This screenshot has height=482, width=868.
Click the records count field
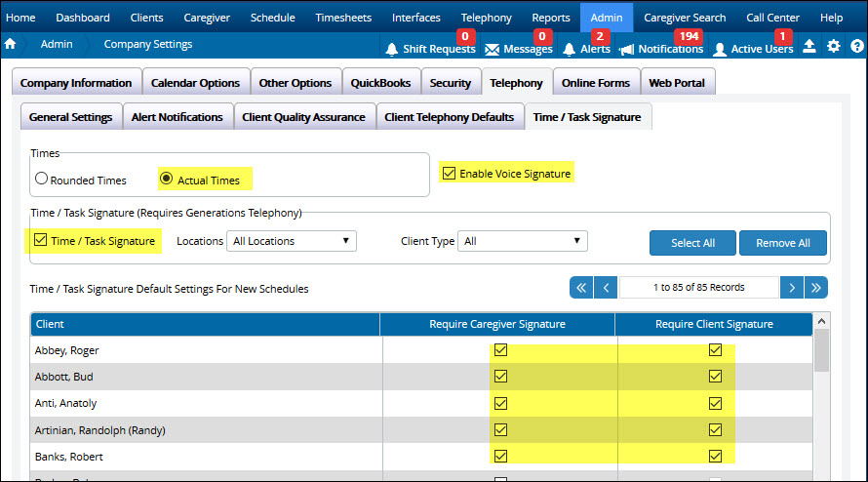point(698,288)
